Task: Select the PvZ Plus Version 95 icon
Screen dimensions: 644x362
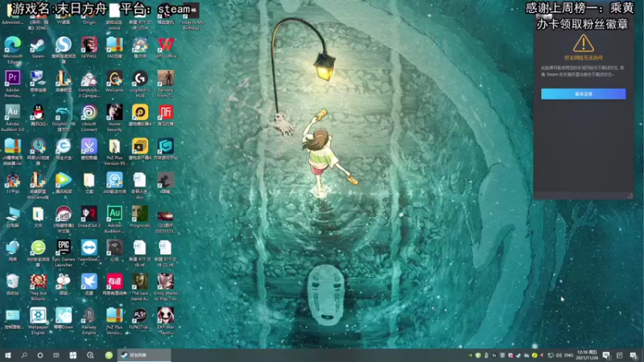Action: click(114, 146)
